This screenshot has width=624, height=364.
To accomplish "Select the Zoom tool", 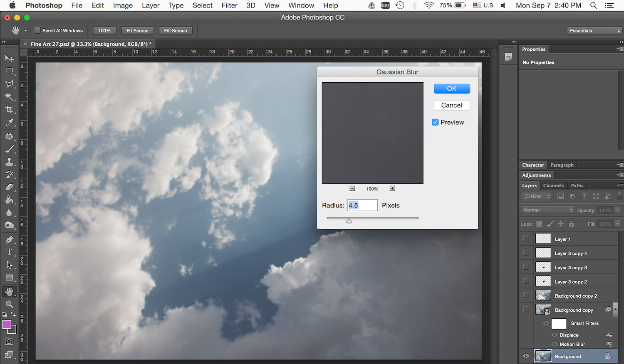I will click(9, 305).
